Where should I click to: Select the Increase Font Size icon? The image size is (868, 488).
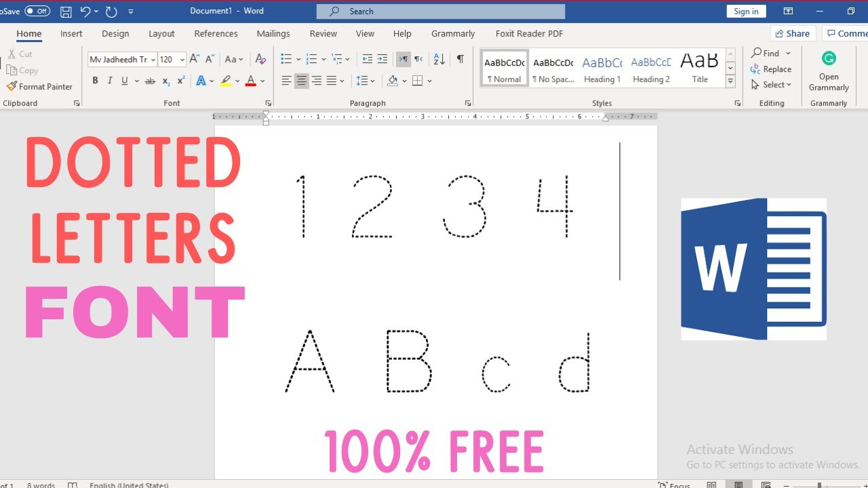pos(193,59)
